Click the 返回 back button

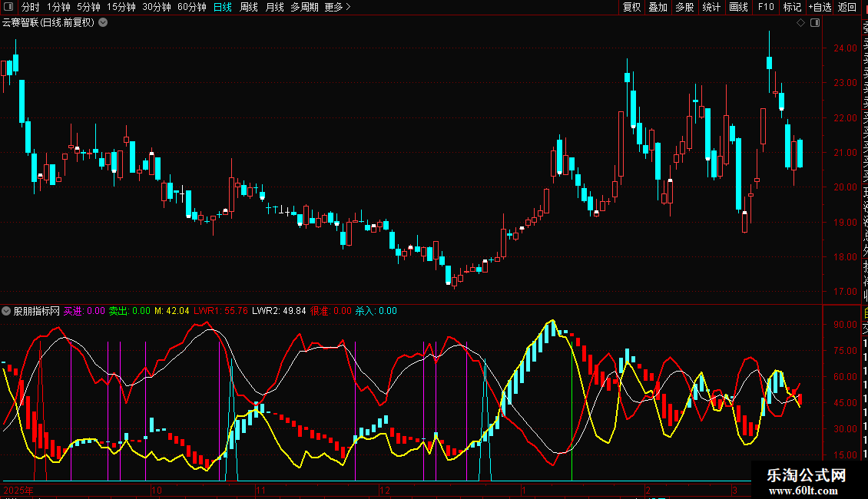coord(847,7)
